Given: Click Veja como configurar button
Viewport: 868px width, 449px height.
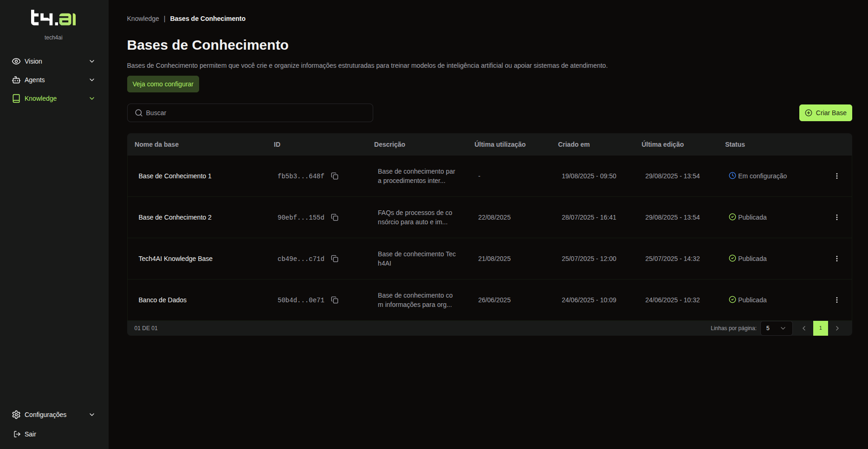Looking at the screenshot, I should tap(162, 84).
